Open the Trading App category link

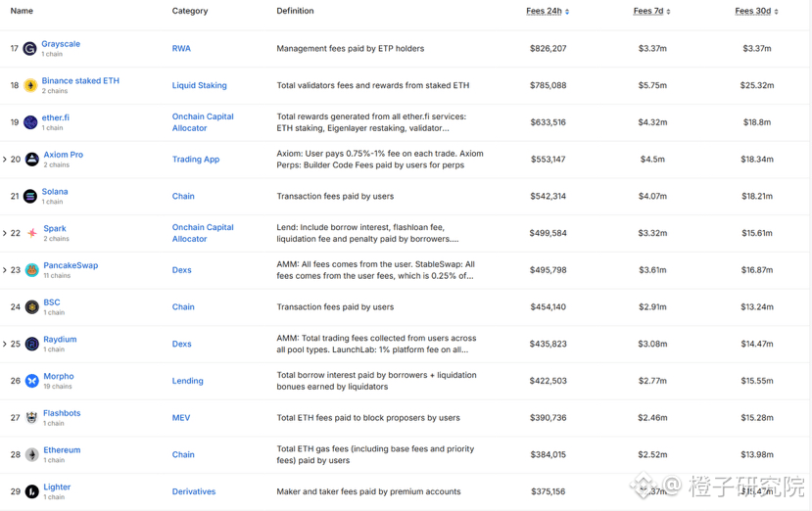[196, 160]
